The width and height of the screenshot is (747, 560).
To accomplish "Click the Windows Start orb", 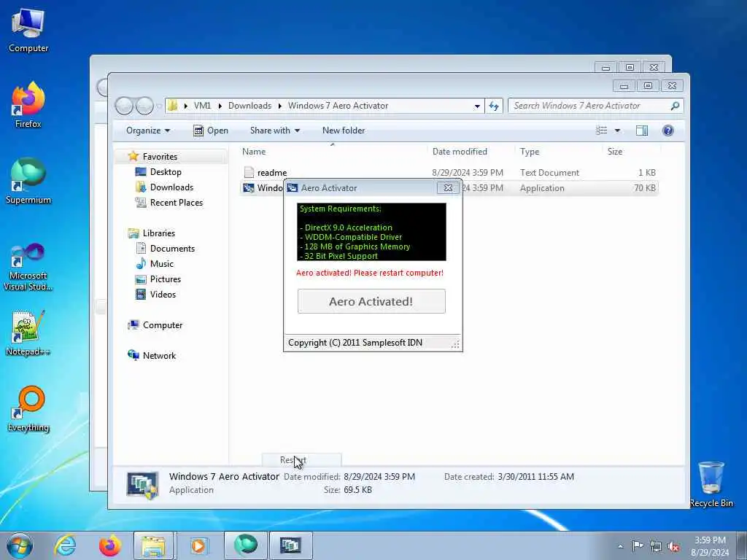I will click(20, 545).
